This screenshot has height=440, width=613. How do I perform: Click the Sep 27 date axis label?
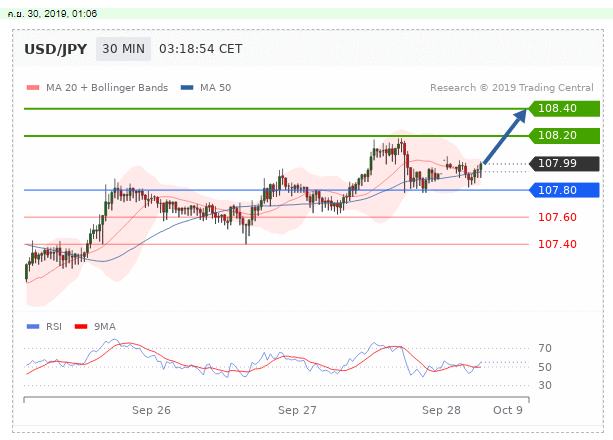click(x=297, y=410)
